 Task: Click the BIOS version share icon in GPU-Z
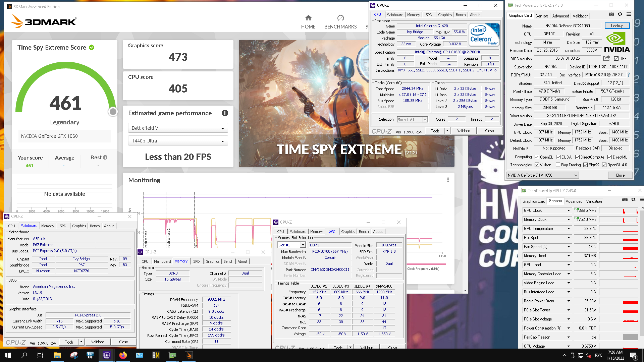click(x=606, y=58)
